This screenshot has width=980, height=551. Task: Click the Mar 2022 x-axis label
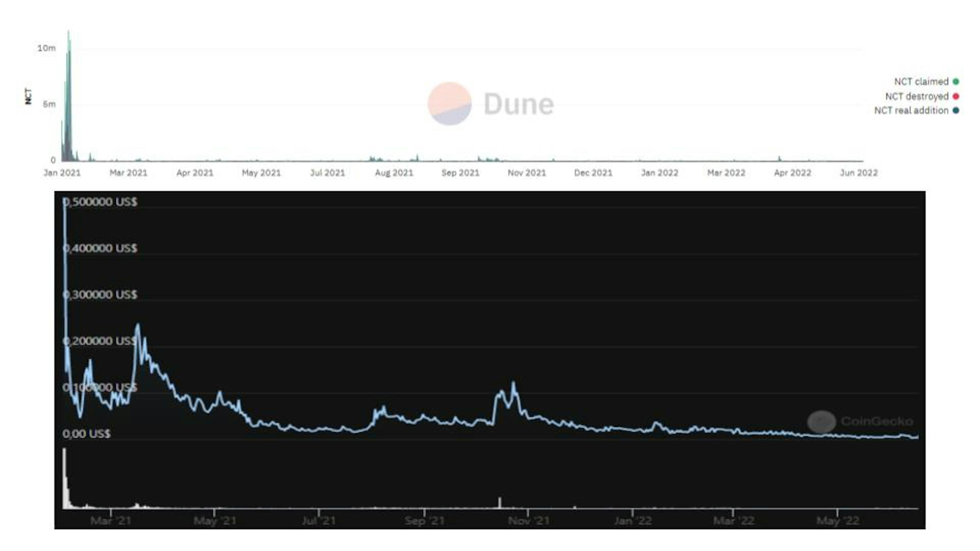point(726,173)
